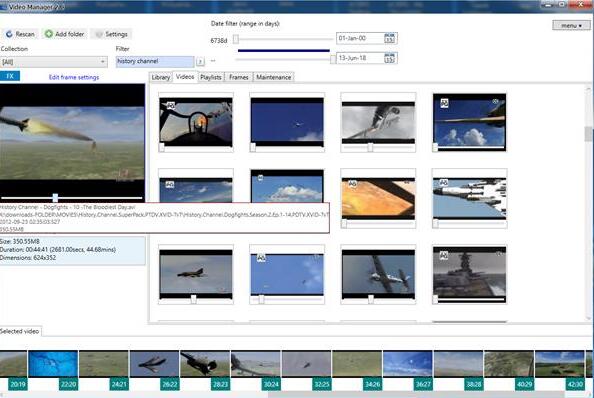Switch to the Videos tab

coord(185,77)
